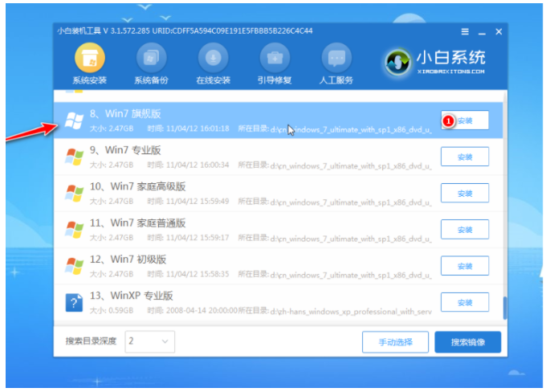
Task: Install Win7 旗舰版 with its 安装 button
Action: pos(465,120)
